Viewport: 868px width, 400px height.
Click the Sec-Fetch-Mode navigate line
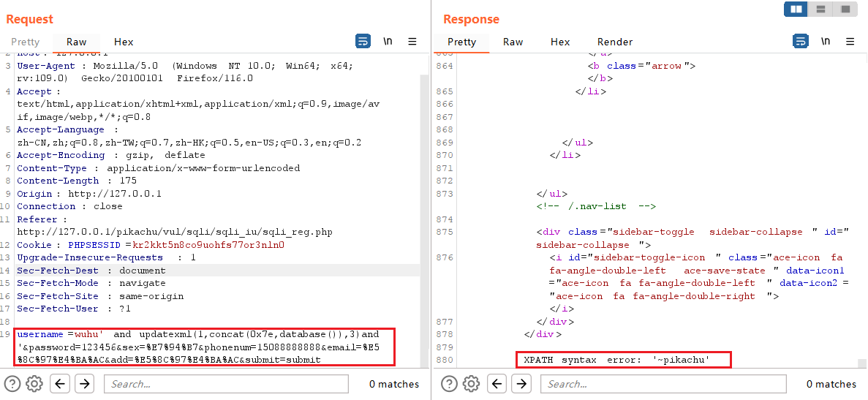[x=91, y=283]
